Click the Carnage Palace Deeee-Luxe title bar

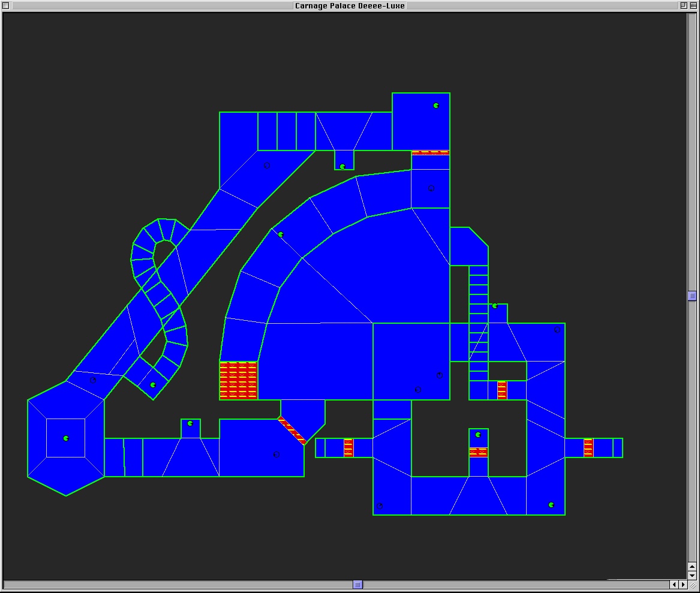click(x=350, y=5)
